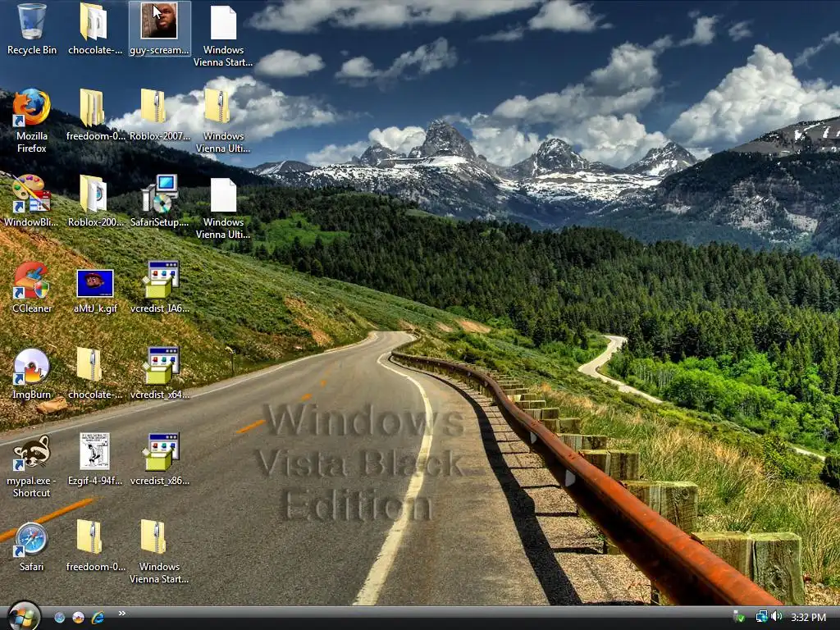
Task: Open the Start menu orb
Action: click(24, 616)
